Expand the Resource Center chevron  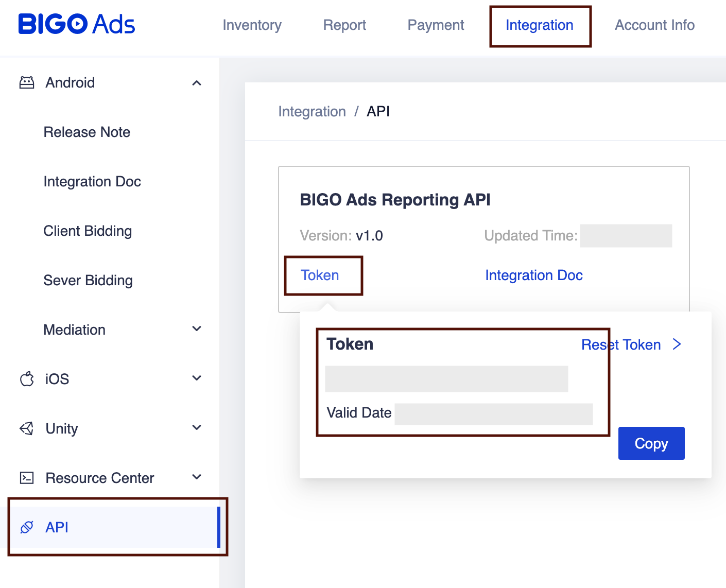coord(197,477)
